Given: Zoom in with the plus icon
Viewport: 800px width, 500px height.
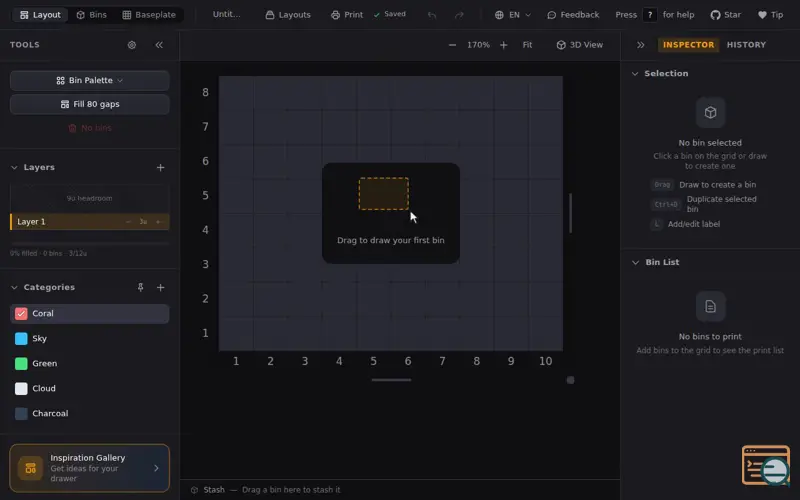Looking at the screenshot, I should [504, 45].
